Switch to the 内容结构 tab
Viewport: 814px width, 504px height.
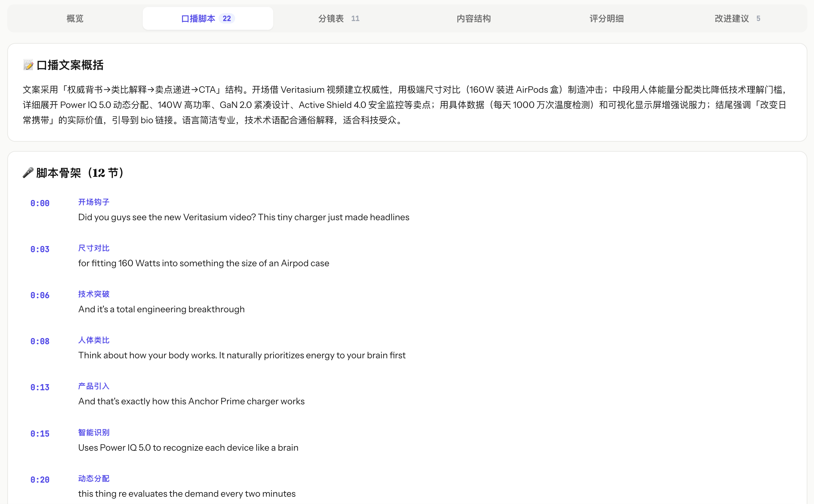pyautogui.click(x=473, y=18)
